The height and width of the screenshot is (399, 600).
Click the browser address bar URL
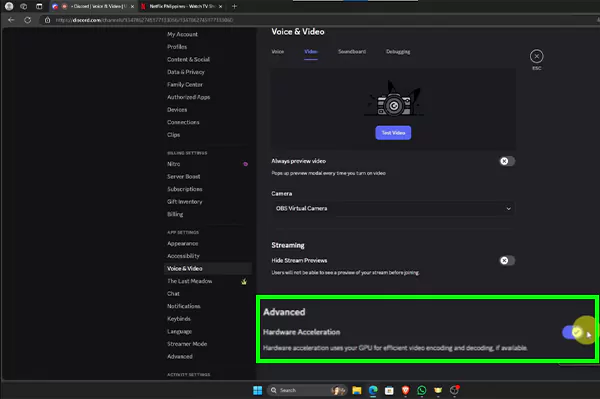(x=144, y=20)
